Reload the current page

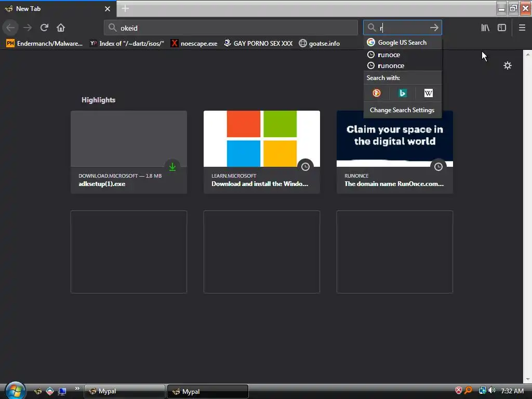click(44, 28)
